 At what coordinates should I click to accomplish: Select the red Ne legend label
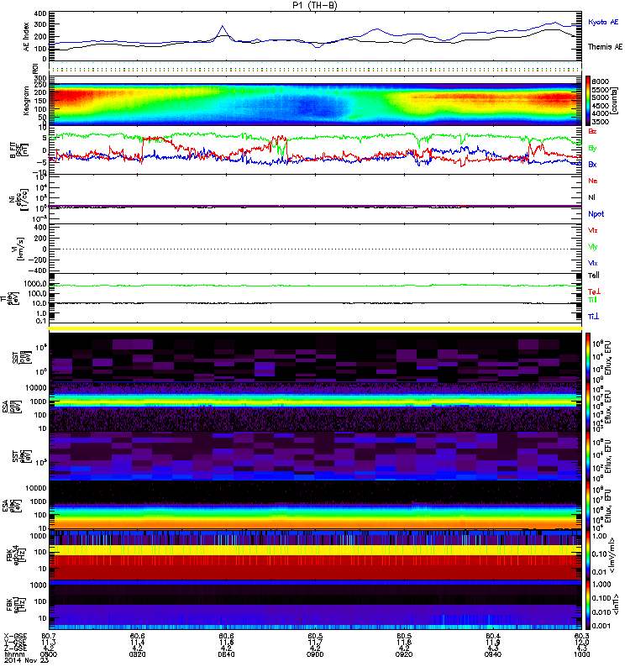(x=592, y=181)
